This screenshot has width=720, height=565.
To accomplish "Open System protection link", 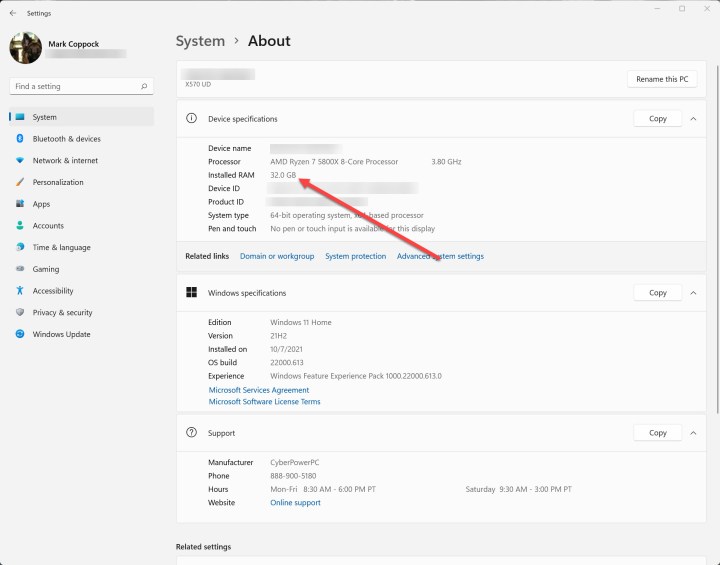I will (x=355, y=256).
